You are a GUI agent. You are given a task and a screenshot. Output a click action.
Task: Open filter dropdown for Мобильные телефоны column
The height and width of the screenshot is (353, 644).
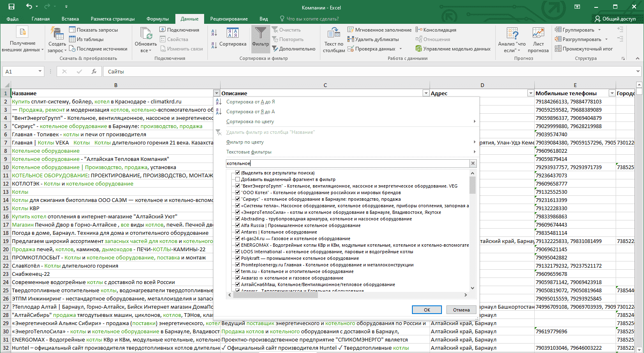pos(612,93)
